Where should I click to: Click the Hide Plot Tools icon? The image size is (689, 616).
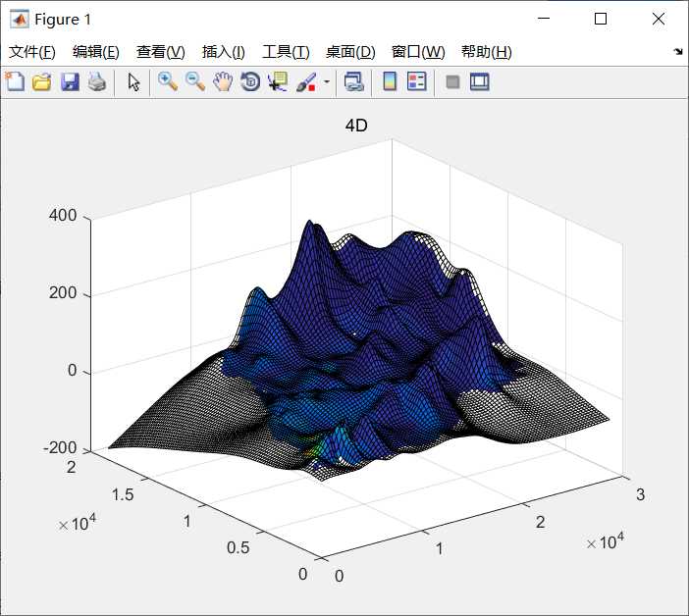(452, 81)
